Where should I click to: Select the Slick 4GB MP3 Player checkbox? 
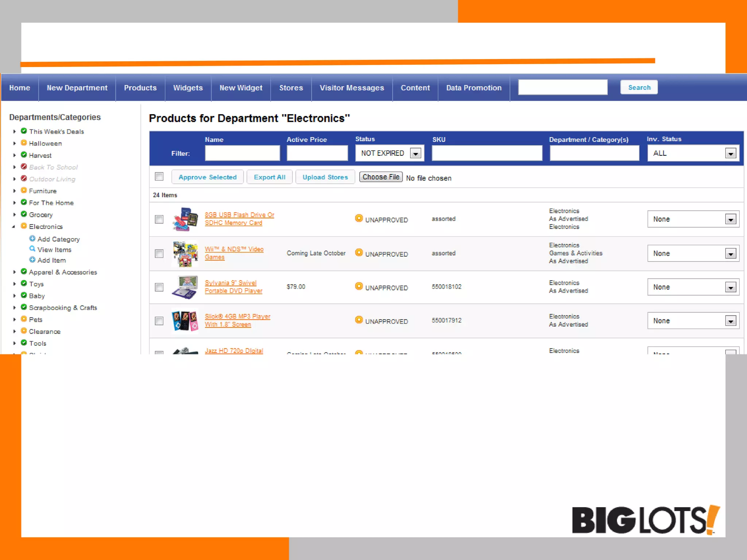pos(159,321)
